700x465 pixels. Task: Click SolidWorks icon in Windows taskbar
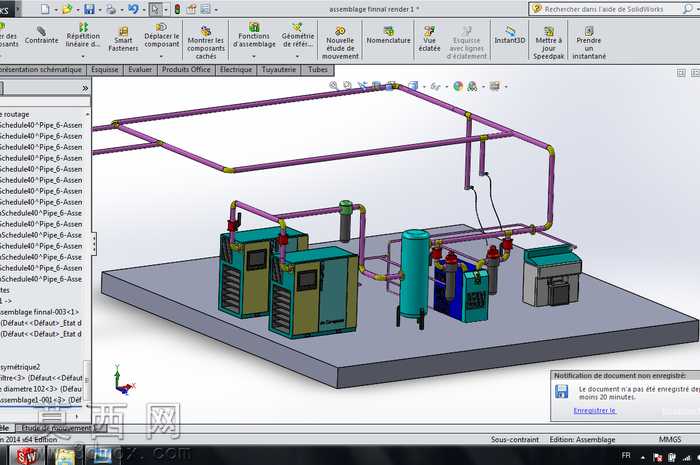point(28,456)
